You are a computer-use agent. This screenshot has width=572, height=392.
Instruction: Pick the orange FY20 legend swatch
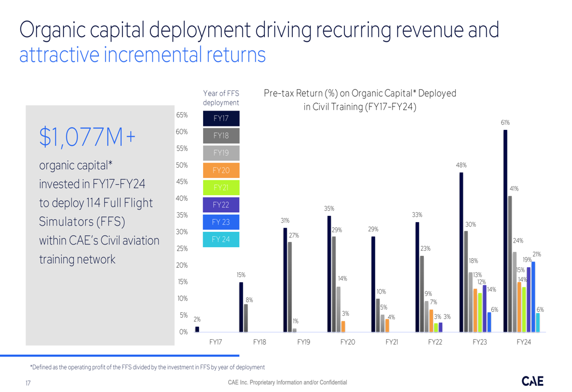point(221,170)
